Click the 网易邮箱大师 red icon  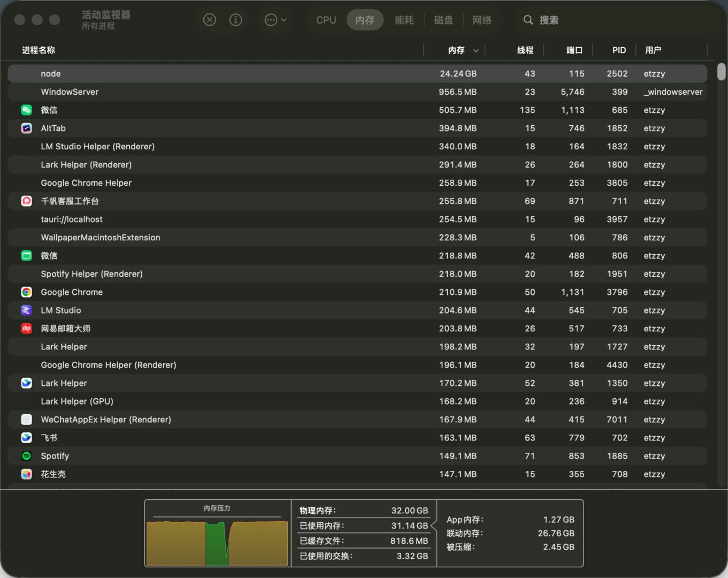[27, 329]
